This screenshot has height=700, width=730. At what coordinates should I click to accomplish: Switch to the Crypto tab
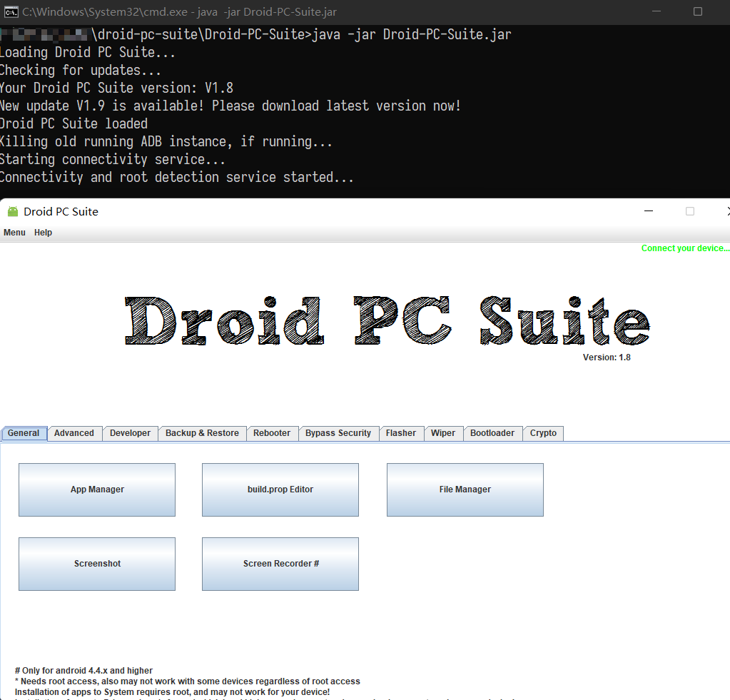(543, 433)
